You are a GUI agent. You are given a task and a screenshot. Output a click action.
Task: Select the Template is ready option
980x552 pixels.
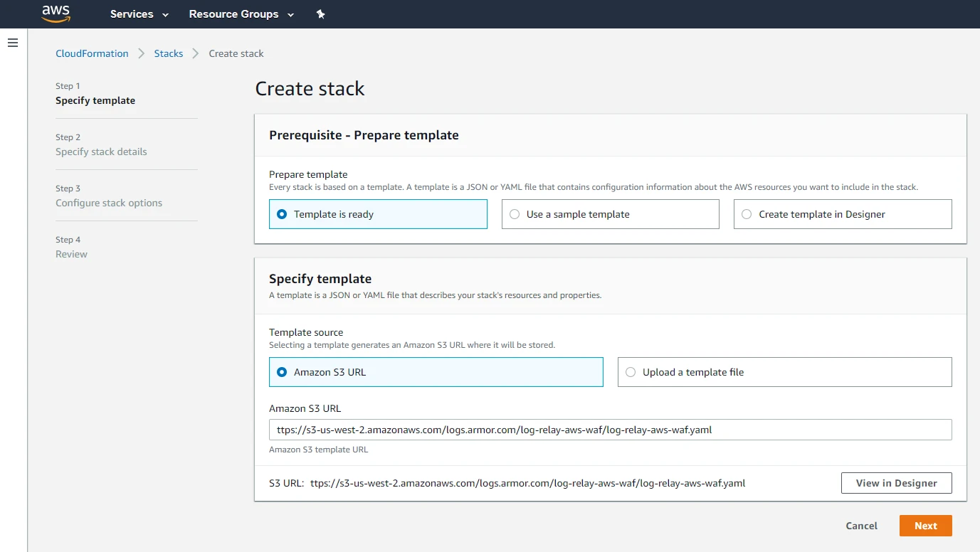click(282, 214)
